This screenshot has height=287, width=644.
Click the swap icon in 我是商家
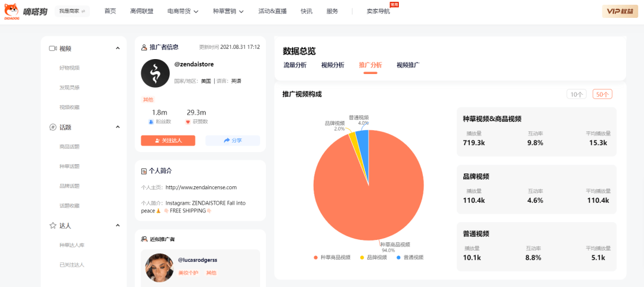pos(83,11)
